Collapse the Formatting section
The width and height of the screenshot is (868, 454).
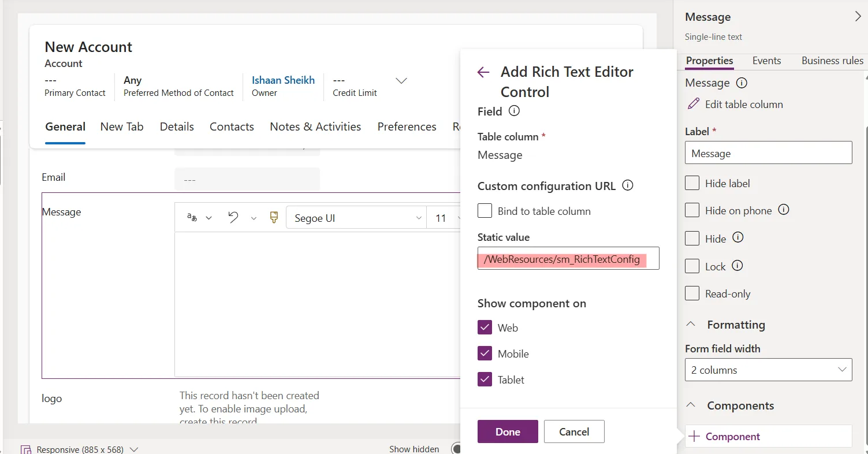tap(691, 325)
